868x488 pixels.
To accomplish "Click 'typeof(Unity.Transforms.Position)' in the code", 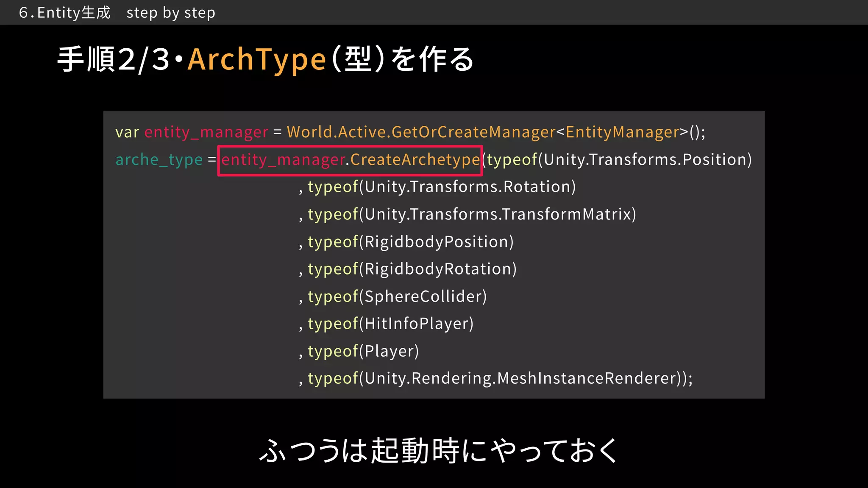I will point(619,160).
